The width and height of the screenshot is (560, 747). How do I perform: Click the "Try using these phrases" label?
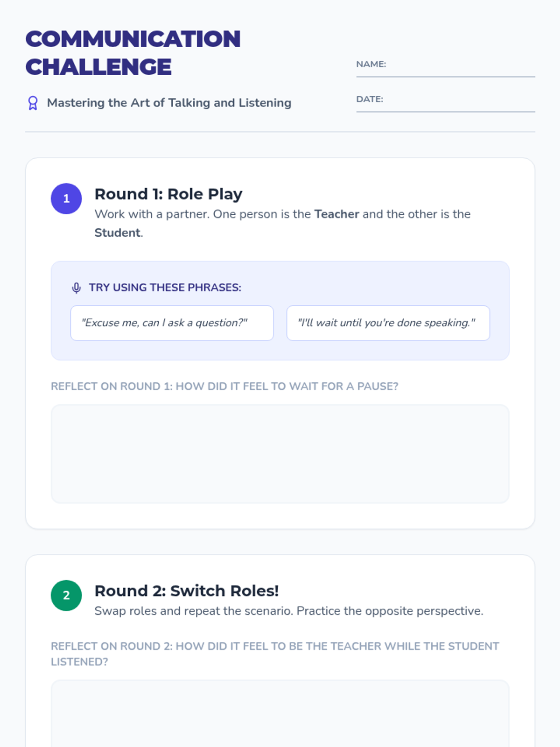pos(165,288)
